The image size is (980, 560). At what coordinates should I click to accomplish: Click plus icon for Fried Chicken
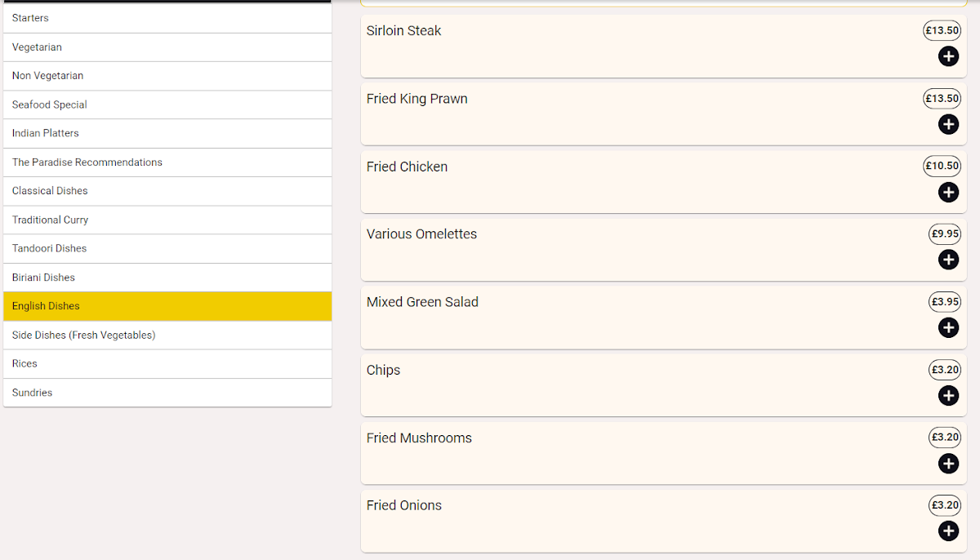948,192
